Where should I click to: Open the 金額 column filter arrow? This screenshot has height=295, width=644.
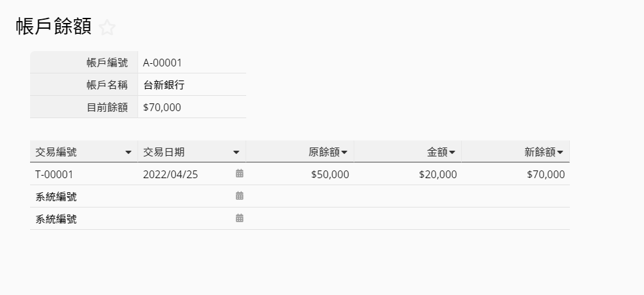pos(452,153)
